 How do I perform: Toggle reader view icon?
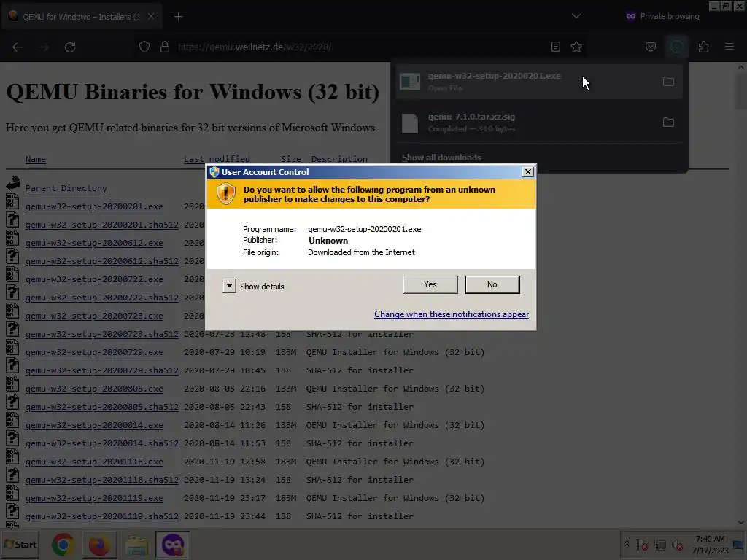(555, 47)
